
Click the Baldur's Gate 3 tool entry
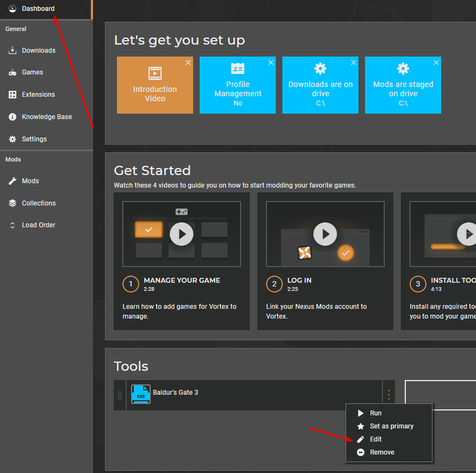point(254,395)
